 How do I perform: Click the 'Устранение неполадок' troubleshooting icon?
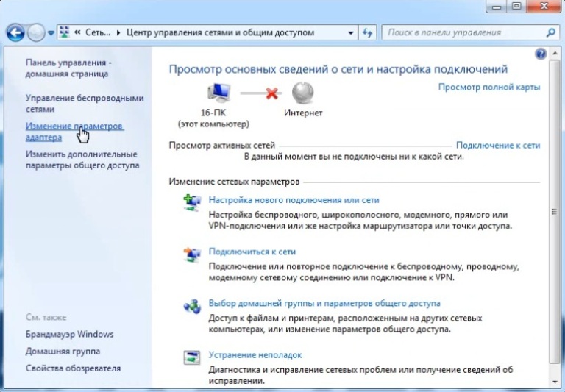[x=192, y=357]
